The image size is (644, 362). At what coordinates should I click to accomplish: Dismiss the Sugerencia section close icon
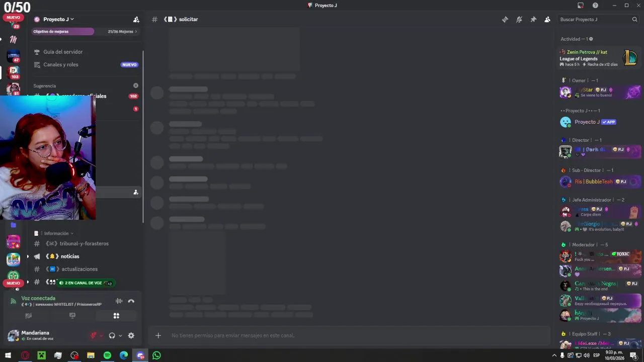pyautogui.click(x=135, y=86)
